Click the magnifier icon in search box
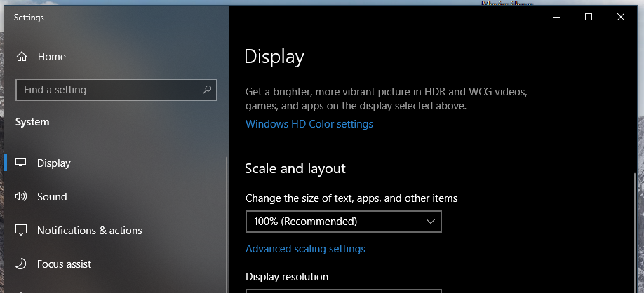The width and height of the screenshot is (644, 293). (207, 90)
